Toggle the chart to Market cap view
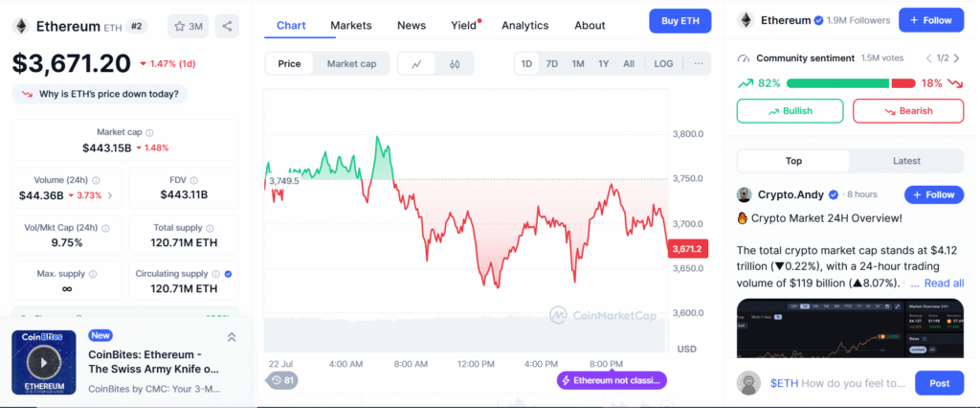Screen dimensions: 980x408 point(351,64)
